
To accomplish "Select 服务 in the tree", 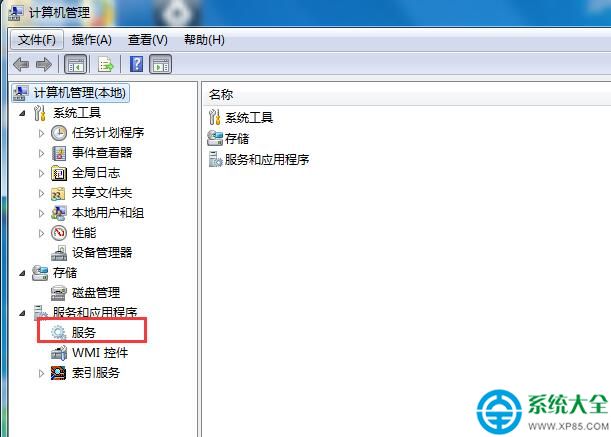I will click(x=84, y=333).
